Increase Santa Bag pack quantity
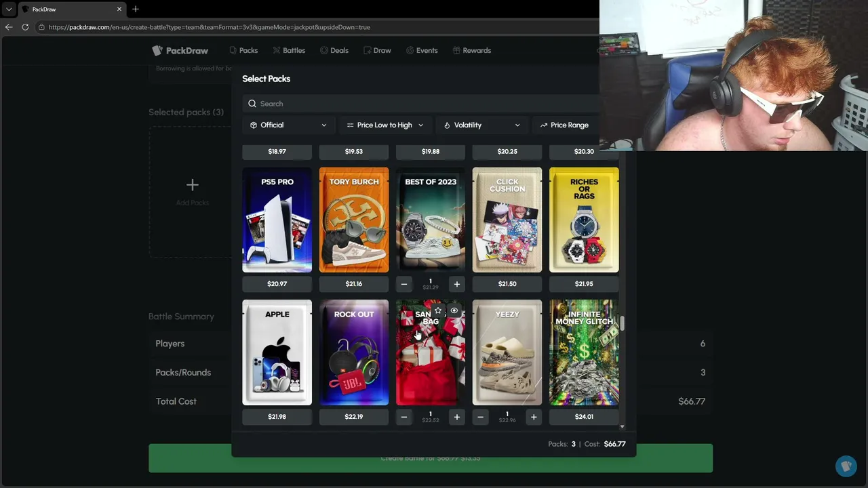 pyautogui.click(x=457, y=417)
